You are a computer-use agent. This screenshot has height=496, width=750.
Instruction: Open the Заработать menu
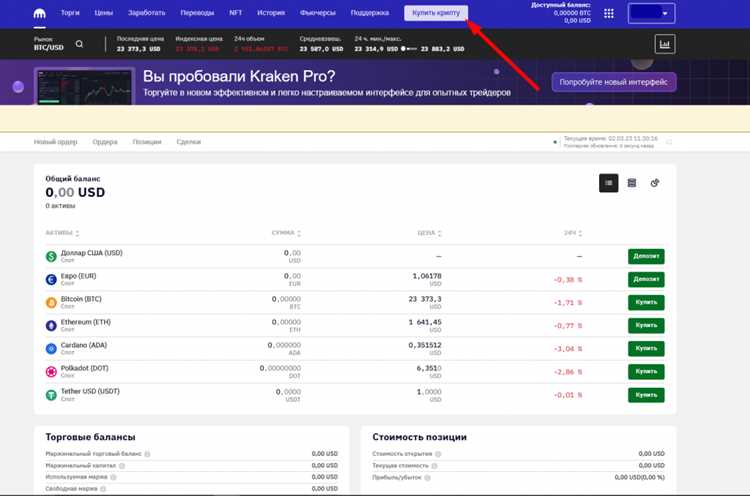146,13
